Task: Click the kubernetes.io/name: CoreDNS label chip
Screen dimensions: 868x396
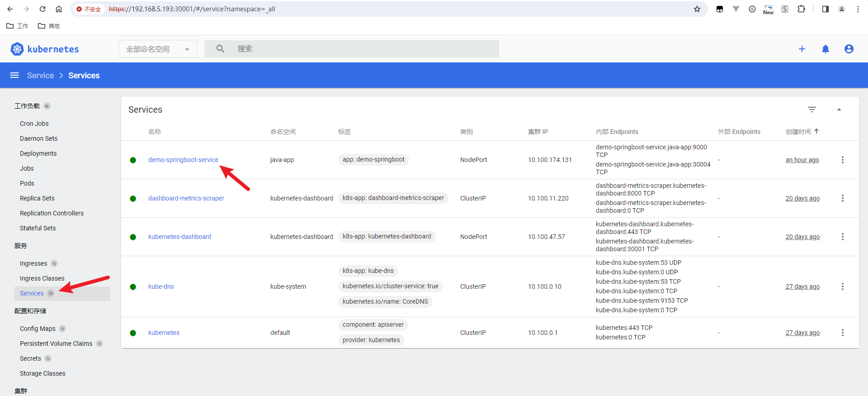Action: (385, 301)
